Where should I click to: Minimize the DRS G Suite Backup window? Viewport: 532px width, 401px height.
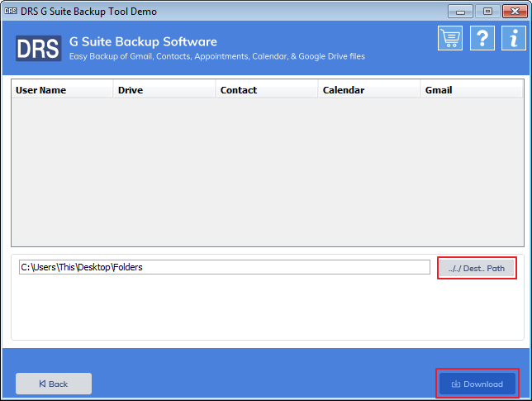coord(460,12)
